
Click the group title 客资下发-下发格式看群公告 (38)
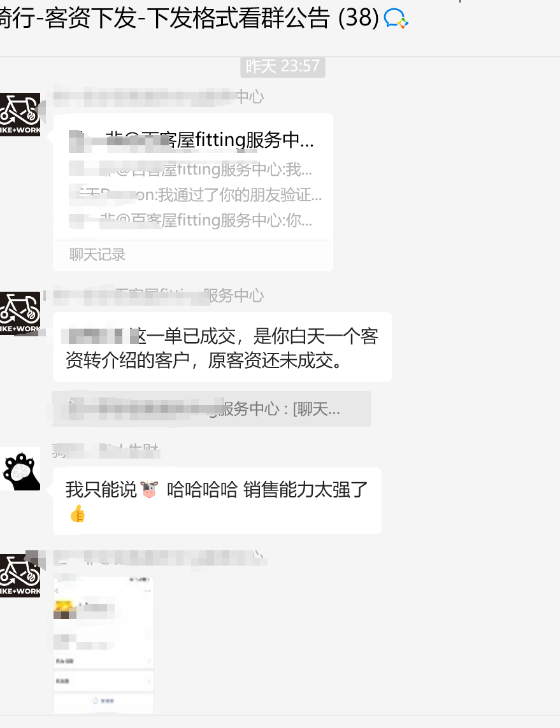[189, 18]
